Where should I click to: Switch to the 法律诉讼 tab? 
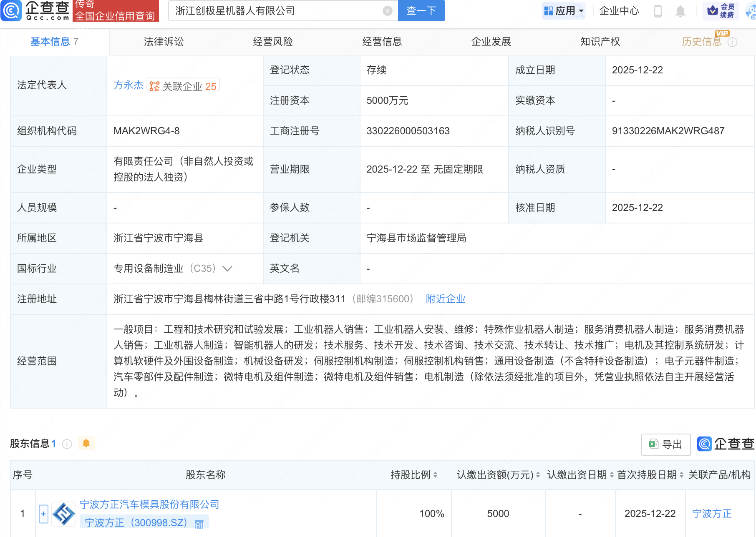pyautogui.click(x=164, y=42)
